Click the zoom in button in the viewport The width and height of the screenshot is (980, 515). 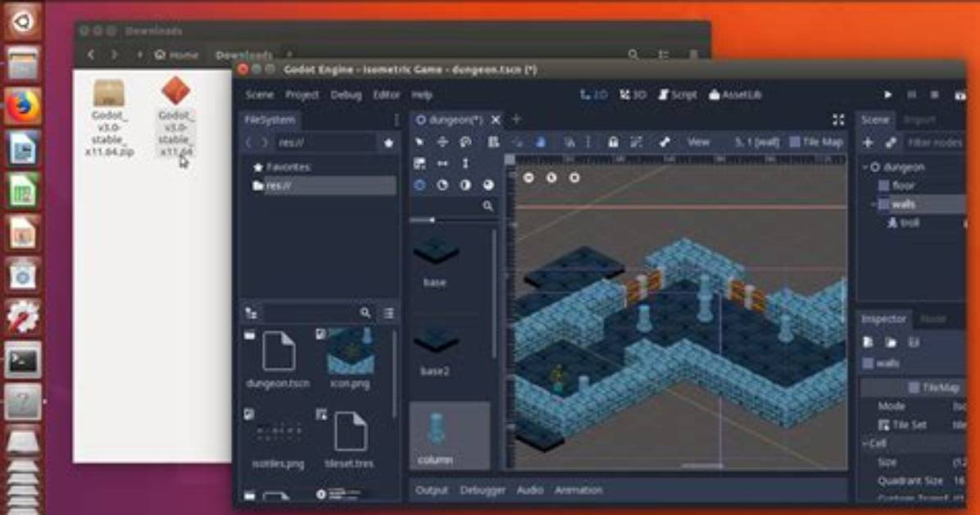pos(574,178)
